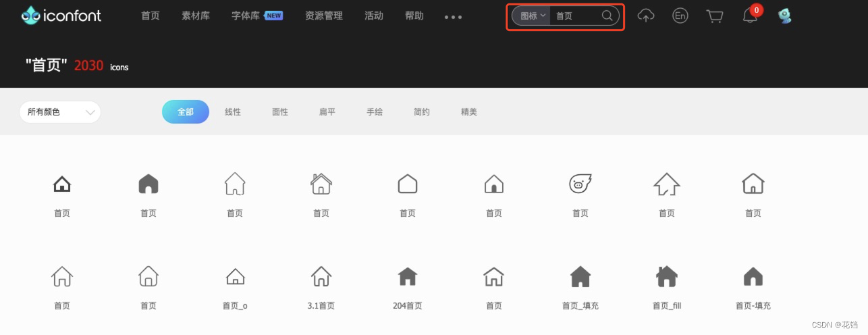Open the cloud upload icon
Viewport: 868px width, 335px height.
pos(646,16)
